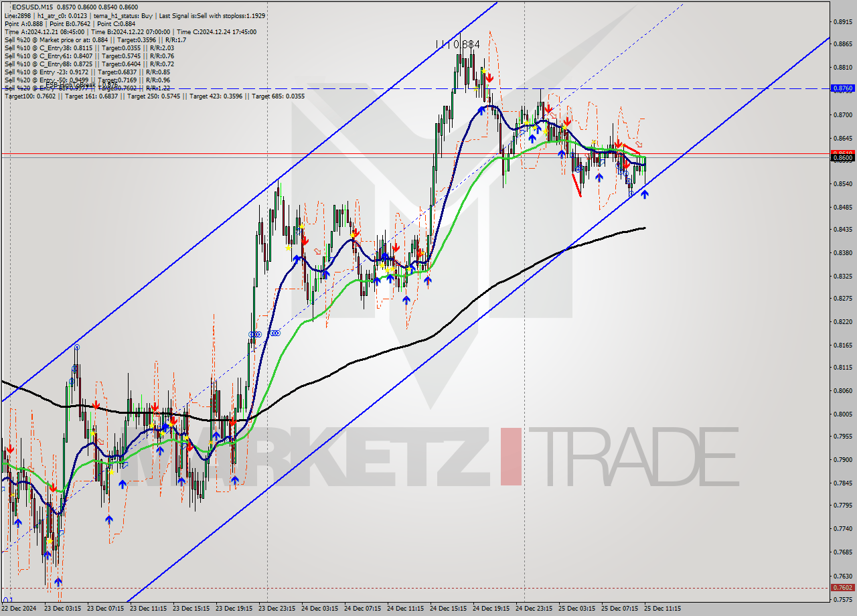Click the 0.7955 price axis label
Viewport: 857px width, 616px height.
tap(842, 436)
